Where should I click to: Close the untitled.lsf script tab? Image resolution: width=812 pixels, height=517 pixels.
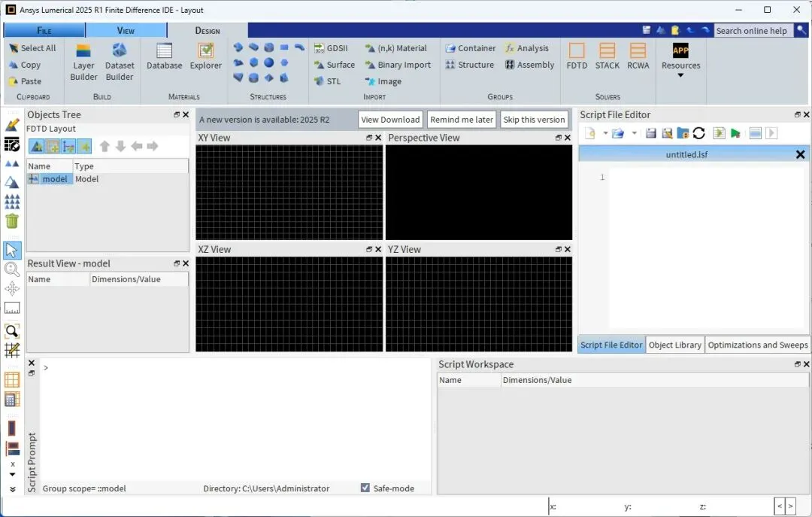(800, 154)
